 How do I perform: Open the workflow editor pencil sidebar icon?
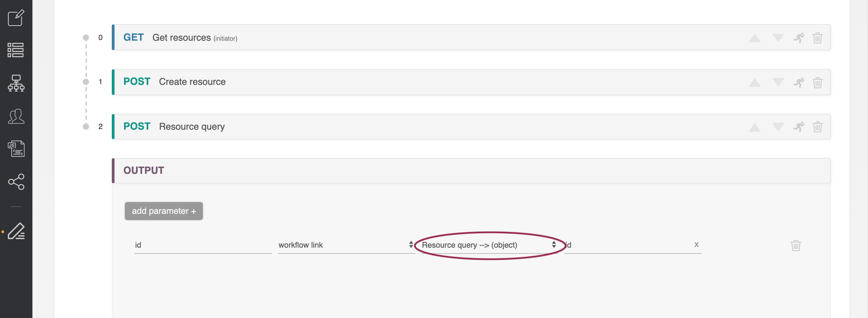coord(16,231)
